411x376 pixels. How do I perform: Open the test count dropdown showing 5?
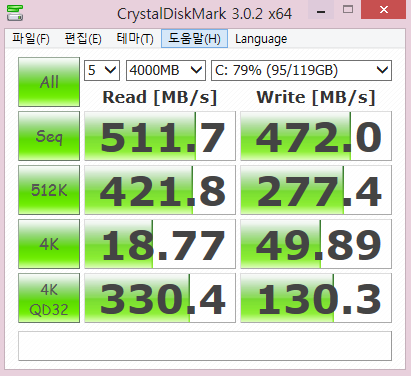pyautogui.click(x=102, y=70)
